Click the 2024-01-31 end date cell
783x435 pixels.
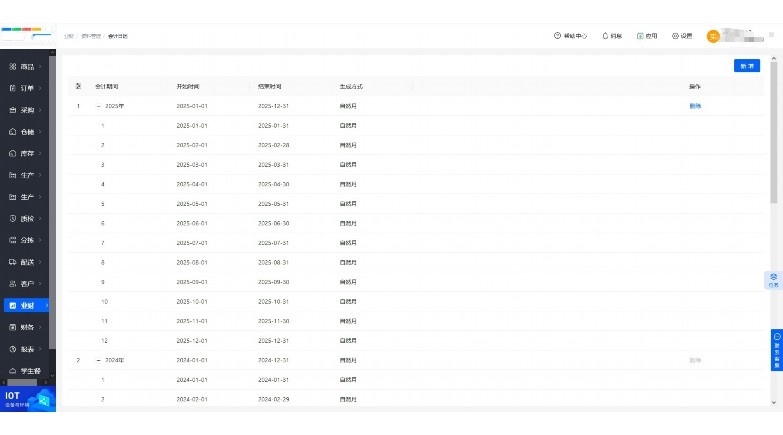[273, 380]
